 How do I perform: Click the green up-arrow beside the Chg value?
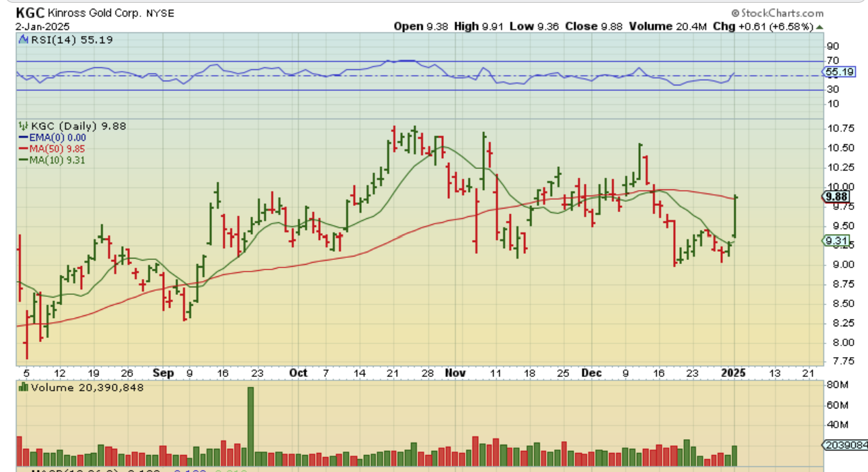click(819, 27)
